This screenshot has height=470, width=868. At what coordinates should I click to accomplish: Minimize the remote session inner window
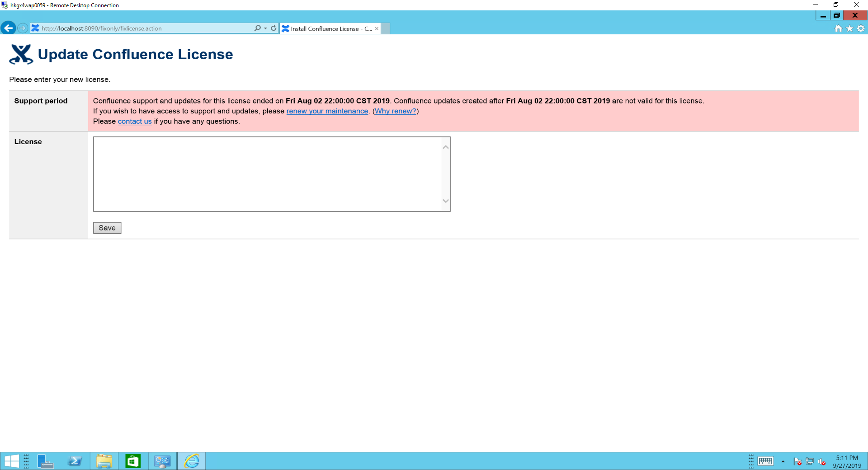(823, 16)
